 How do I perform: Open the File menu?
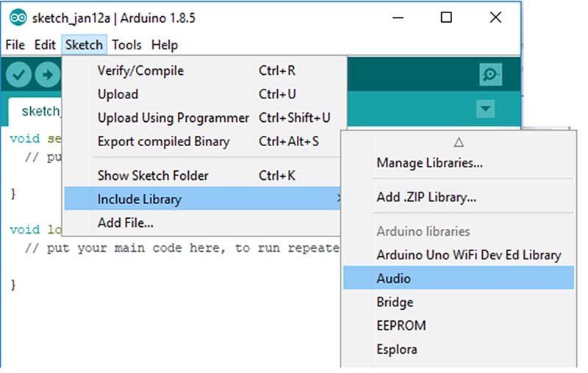click(15, 45)
